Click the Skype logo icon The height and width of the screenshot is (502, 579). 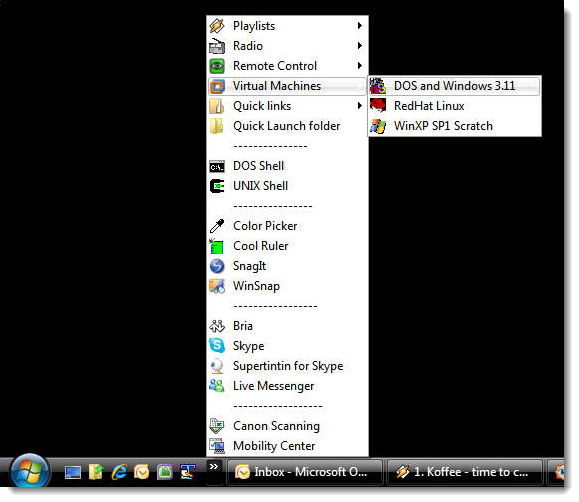(x=217, y=346)
